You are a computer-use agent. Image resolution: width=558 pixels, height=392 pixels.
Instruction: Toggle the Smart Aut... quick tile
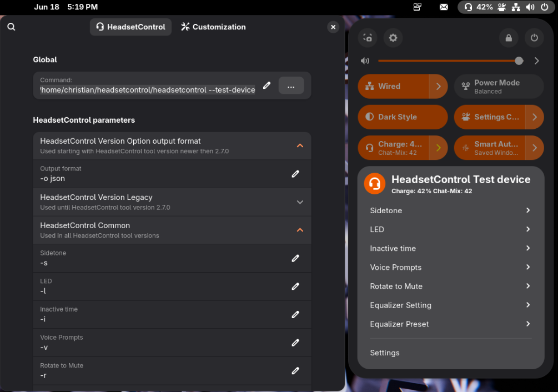point(489,148)
